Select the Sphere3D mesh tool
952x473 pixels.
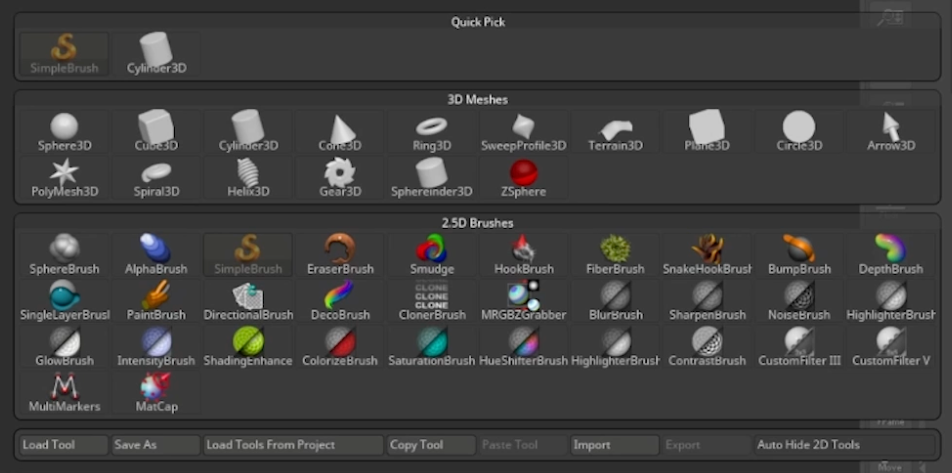pyautogui.click(x=64, y=132)
